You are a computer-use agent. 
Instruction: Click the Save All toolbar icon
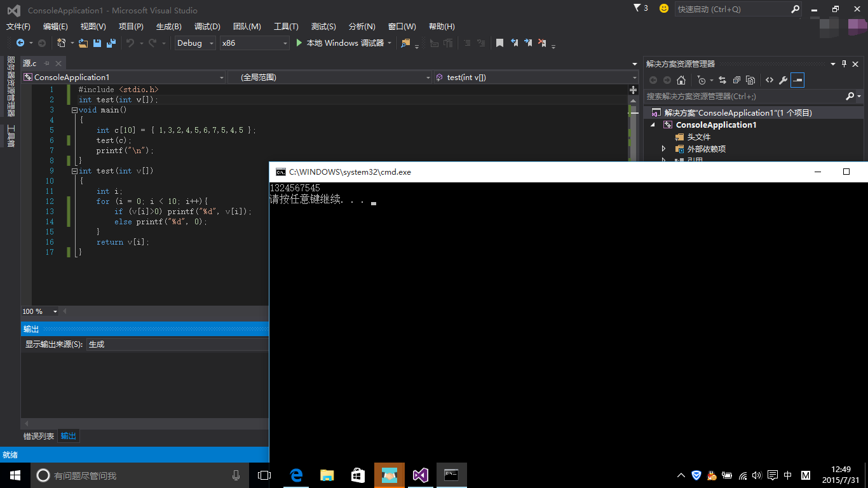pyautogui.click(x=111, y=43)
